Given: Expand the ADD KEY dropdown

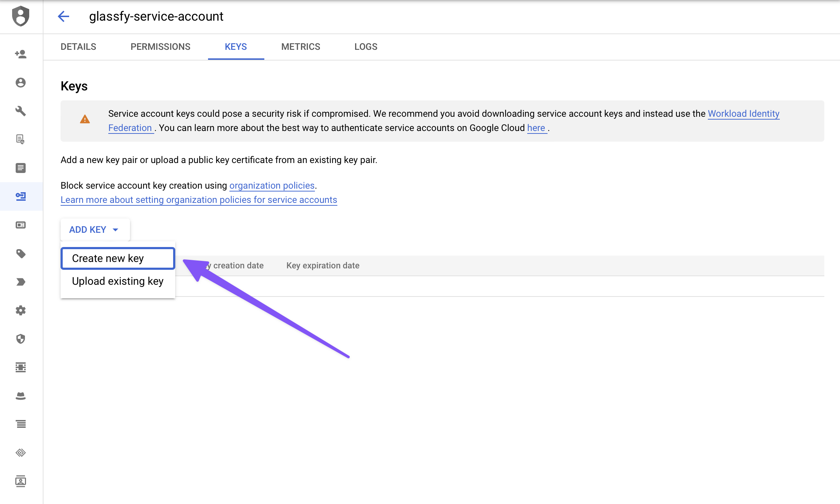Looking at the screenshot, I should (95, 230).
